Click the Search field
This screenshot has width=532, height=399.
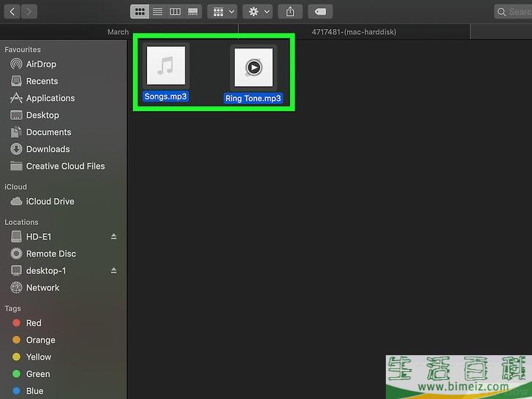click(x=513, y=12)
